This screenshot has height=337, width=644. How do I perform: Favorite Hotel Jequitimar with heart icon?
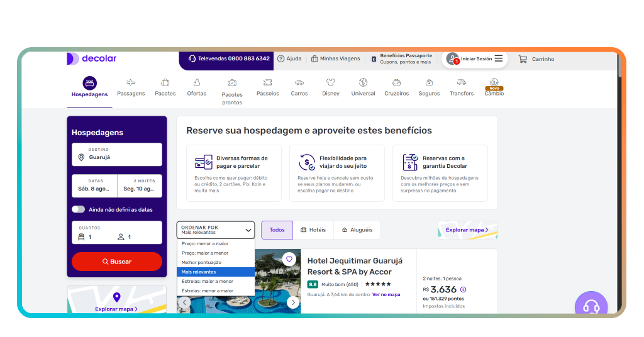[x=289, y=259]
